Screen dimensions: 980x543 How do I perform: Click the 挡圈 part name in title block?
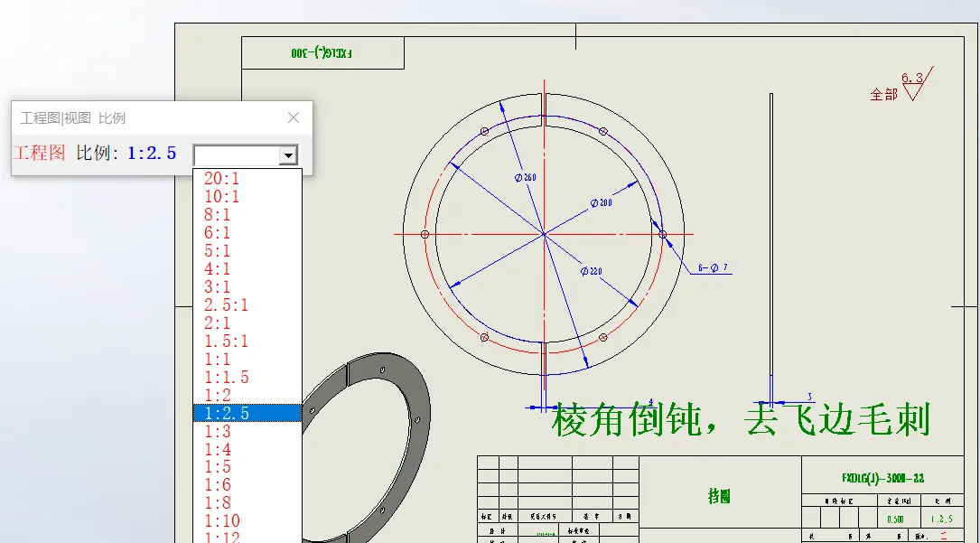click(719, 496)
